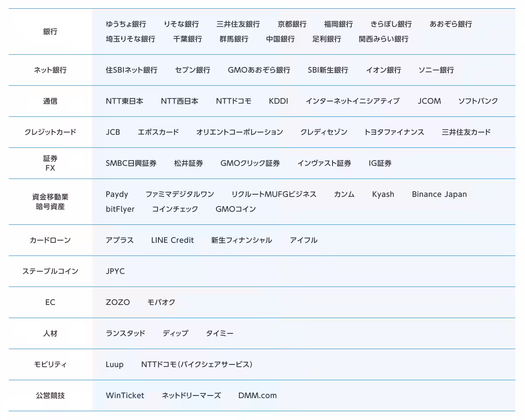Click インターネットイニシアティブ entry
This screenshot has height=420, width=525.
click(353, 101)
